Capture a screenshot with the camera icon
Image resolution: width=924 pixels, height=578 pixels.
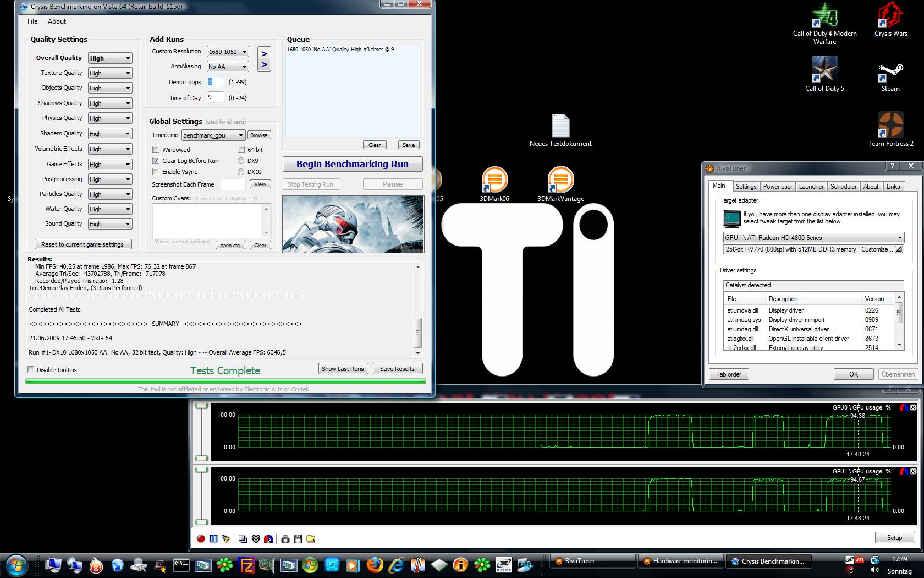pos(285,539)
